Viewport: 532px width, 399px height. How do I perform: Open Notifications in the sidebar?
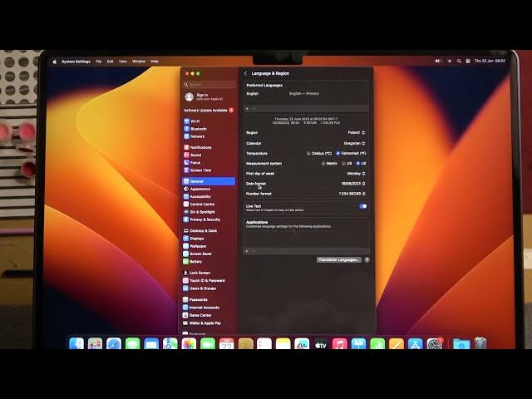[197, 147]
